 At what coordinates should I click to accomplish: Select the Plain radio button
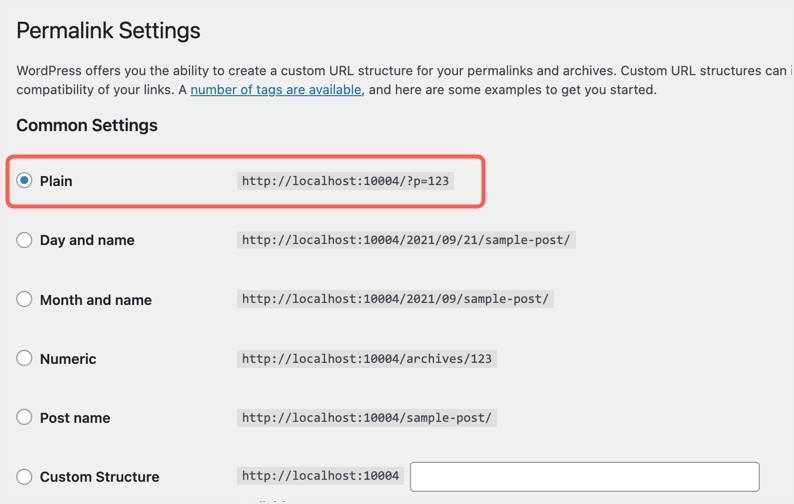pyautogui.click(x=24, y=181)
